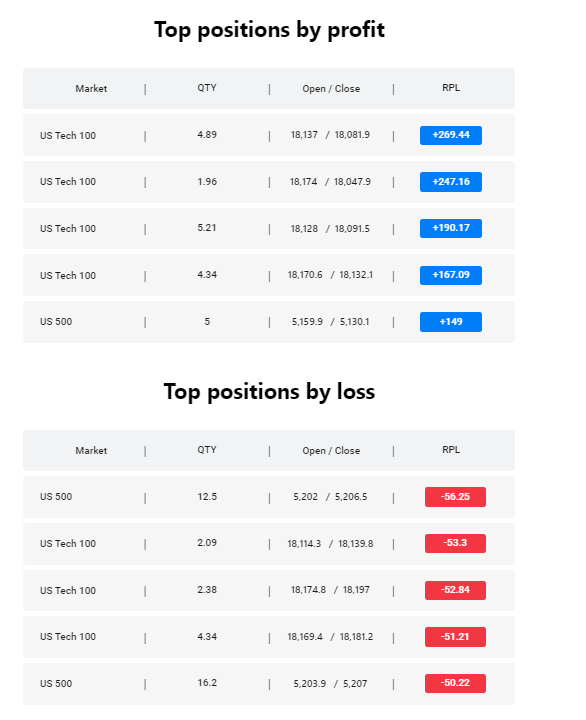The image size is (586, 720).
Task: Click the Top positions by loss heading
Action: click(x=269, y=392)
